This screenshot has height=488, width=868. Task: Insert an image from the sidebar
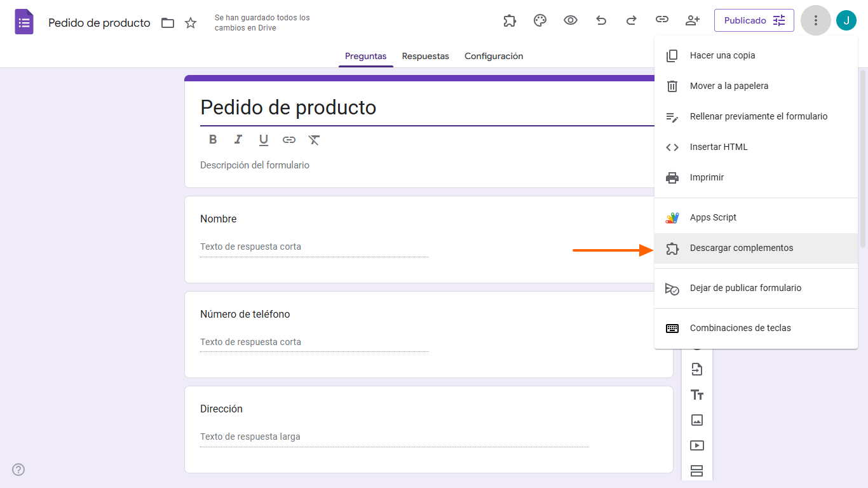coord(697,420)
